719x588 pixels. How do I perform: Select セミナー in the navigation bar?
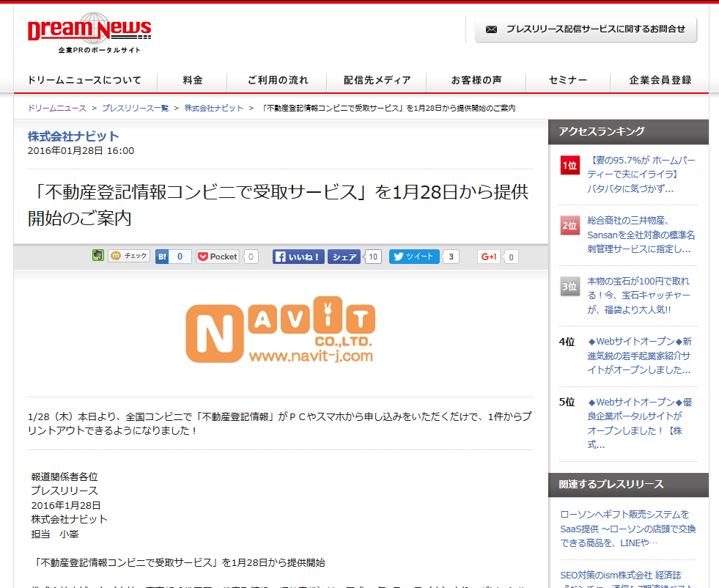568,80
